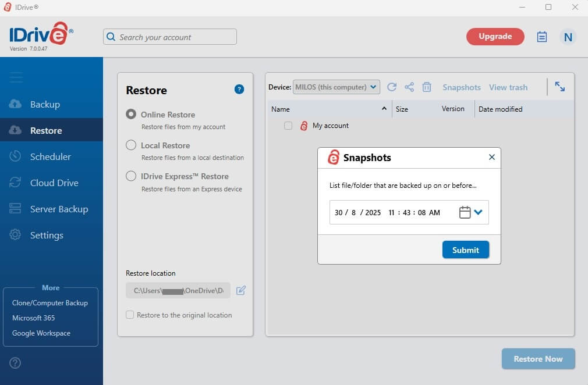588x385 pixels.
Task: Tick the My account checkbox
Action: click(x=288, y=126)
